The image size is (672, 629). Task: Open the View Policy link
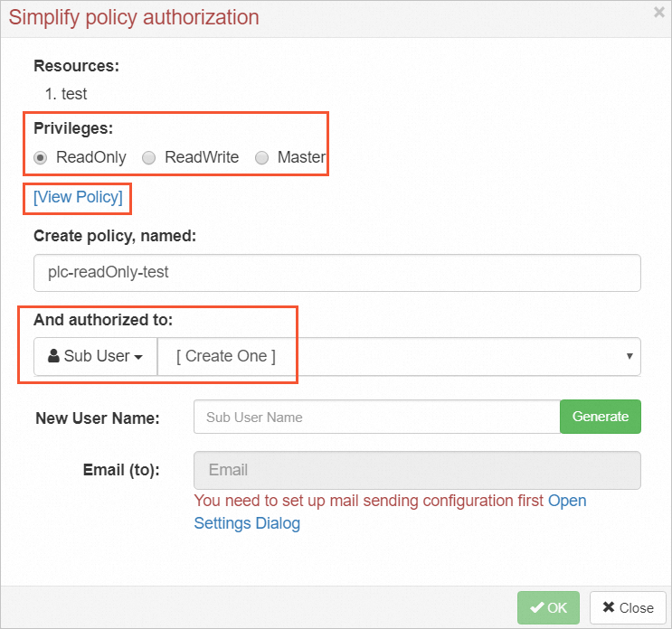tap(78, 197)
